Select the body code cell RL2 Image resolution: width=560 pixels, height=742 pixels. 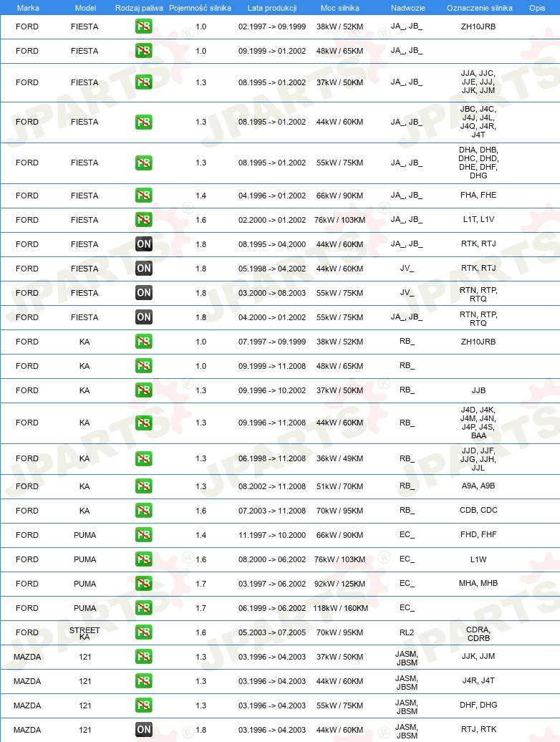[x=407, y=632]
